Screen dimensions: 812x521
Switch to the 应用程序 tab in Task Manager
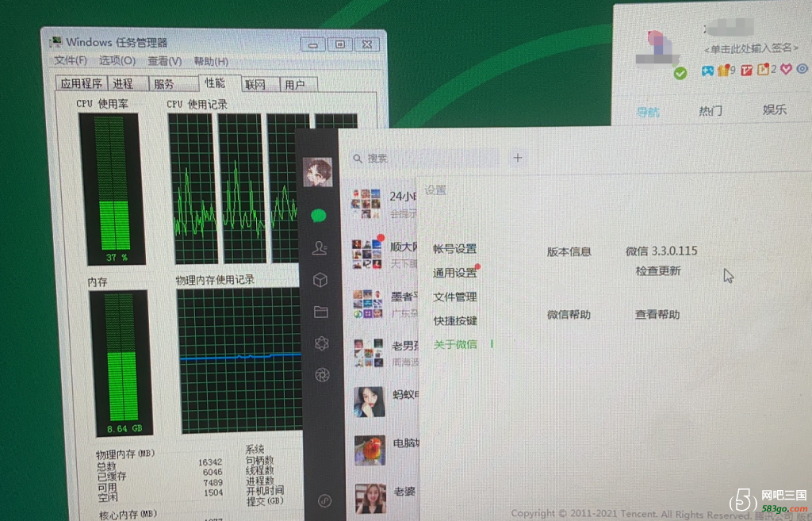click(82, 82)
